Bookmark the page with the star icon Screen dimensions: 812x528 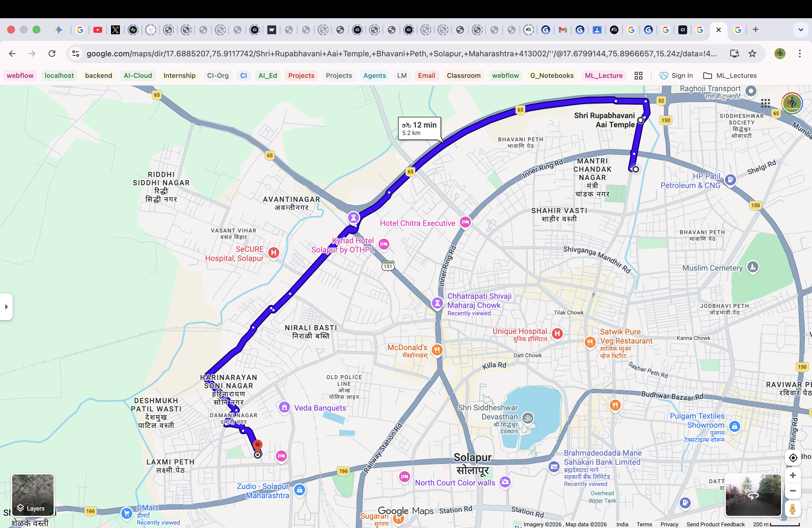click(752, 54)
